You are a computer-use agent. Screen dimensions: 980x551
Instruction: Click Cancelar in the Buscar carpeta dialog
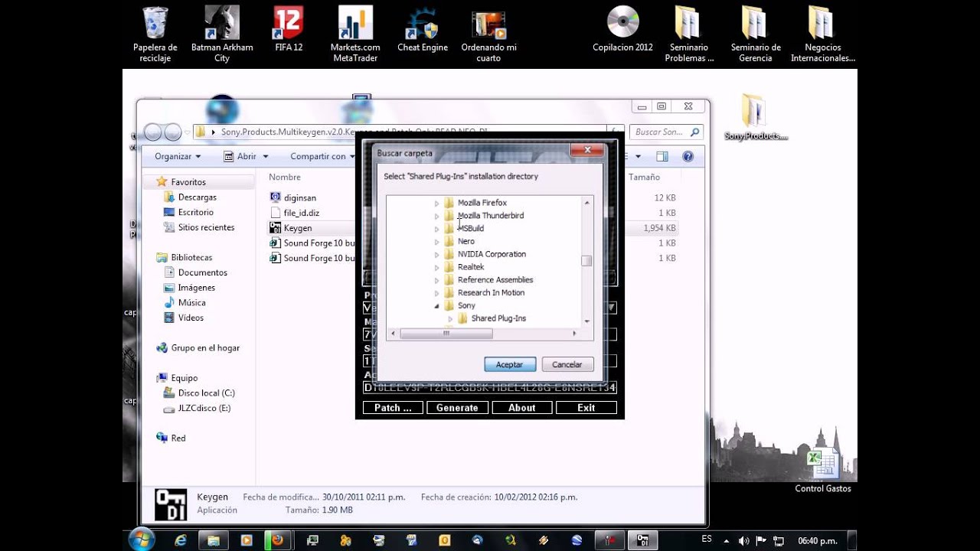click(x=567, y=364)
